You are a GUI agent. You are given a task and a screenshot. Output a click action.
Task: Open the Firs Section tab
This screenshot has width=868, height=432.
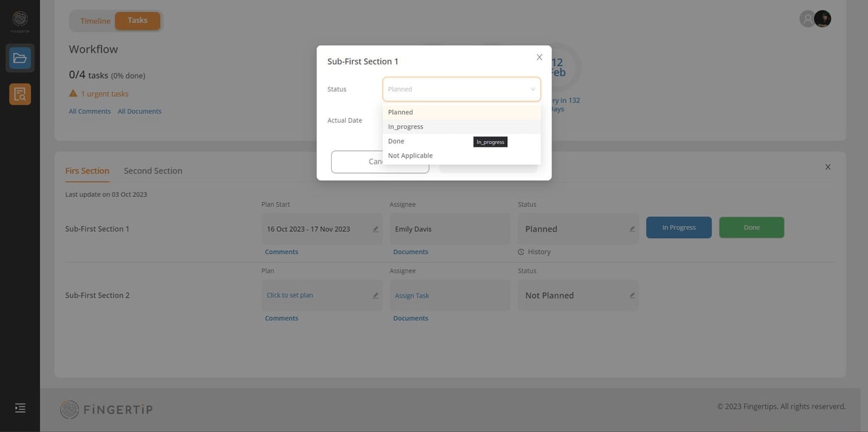pos(87,171)
